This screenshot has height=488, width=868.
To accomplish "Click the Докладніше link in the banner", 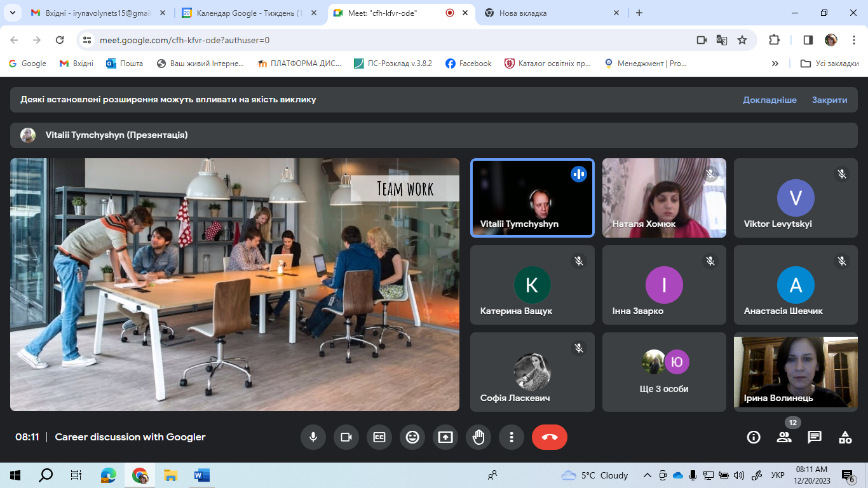I will click(x=770, y=100).
